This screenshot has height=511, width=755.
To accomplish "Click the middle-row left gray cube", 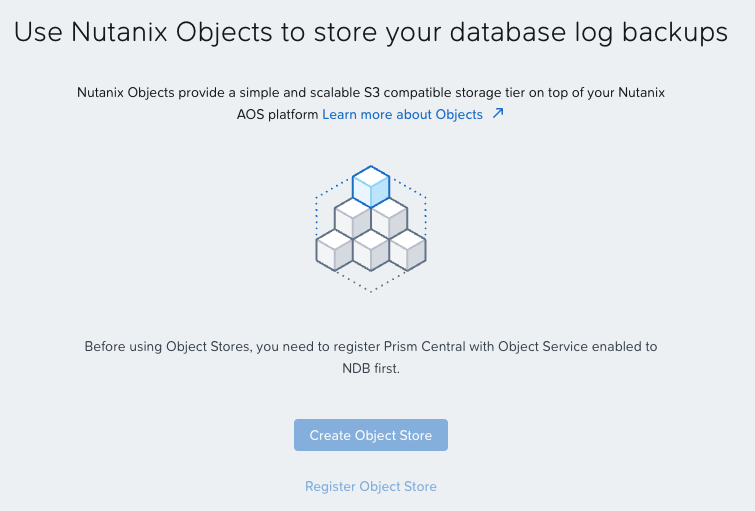I will (x=352, y=218).
